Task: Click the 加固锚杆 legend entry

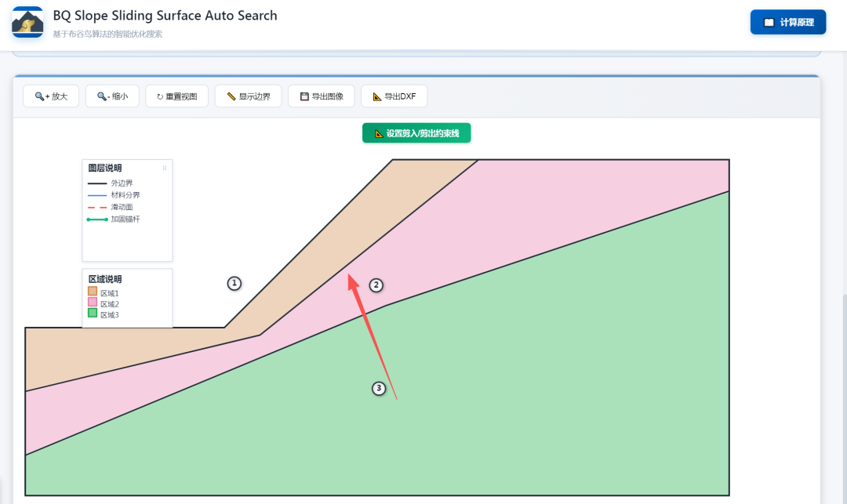Action: pyautogui.click(x=114, y=219)
